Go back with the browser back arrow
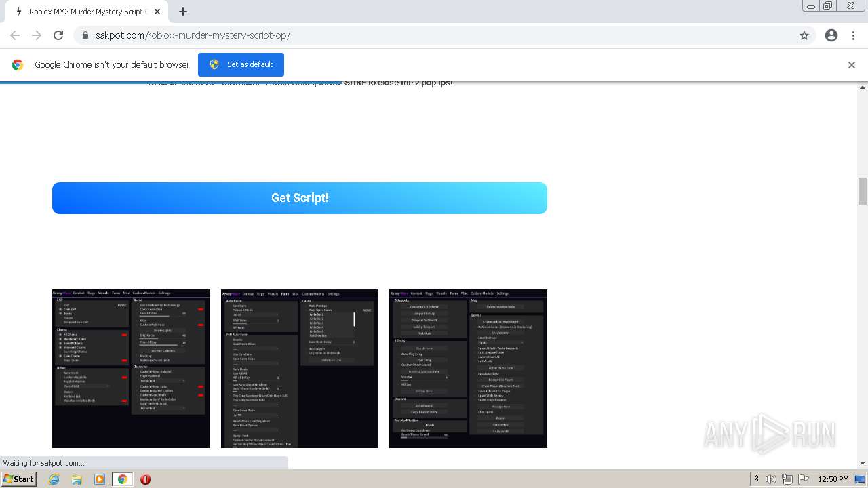 [15, 35]
